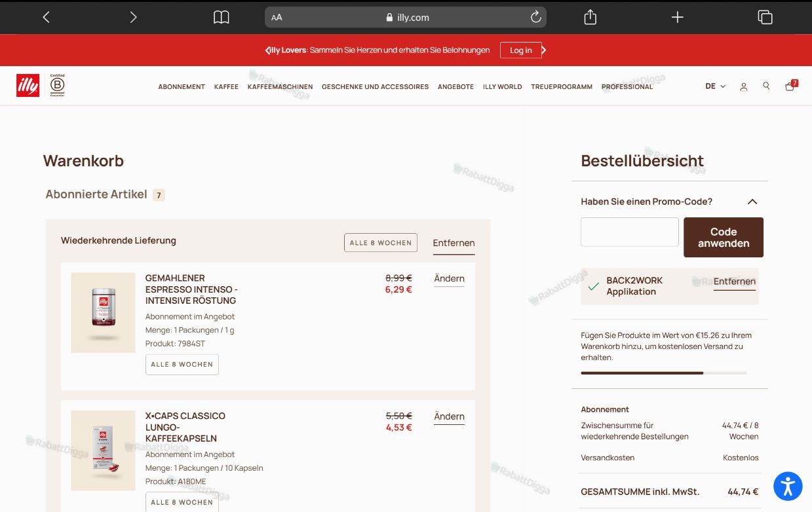Reload the illy.com page

[535, 18]
